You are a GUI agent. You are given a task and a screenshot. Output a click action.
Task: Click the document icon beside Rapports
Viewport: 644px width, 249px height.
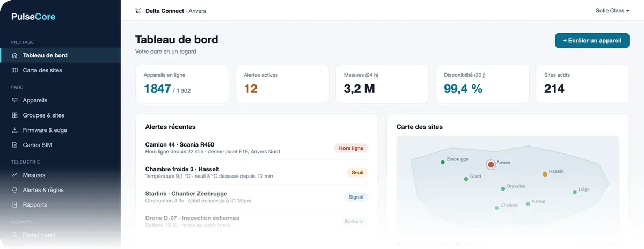point(14,205)
